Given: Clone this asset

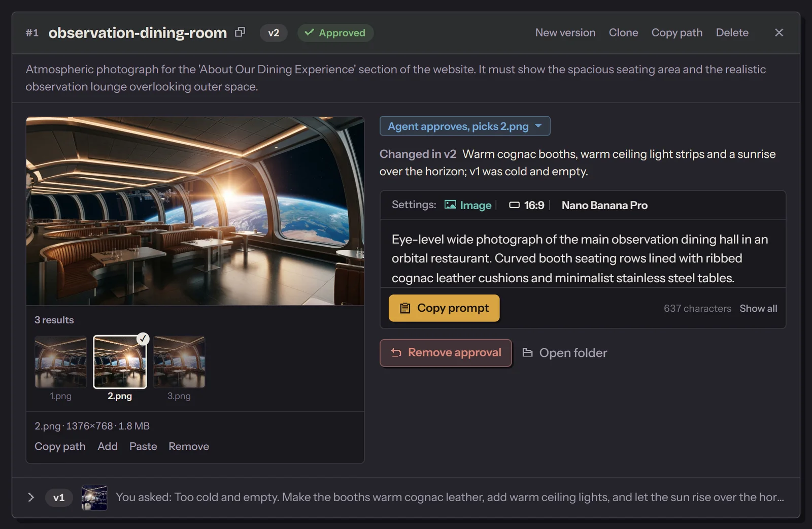Looking at the screenshot, I should (x=624, y=32).
